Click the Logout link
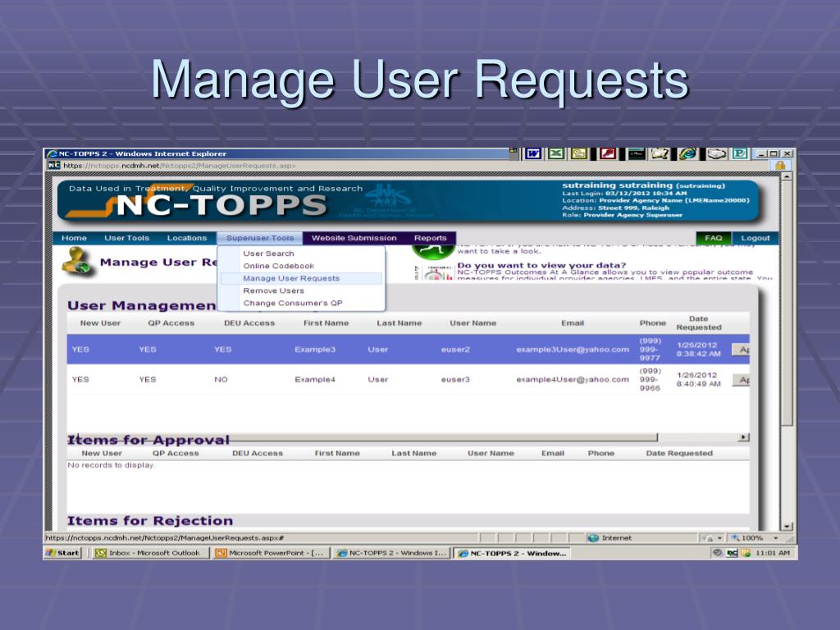 click(x=756, y=238)
